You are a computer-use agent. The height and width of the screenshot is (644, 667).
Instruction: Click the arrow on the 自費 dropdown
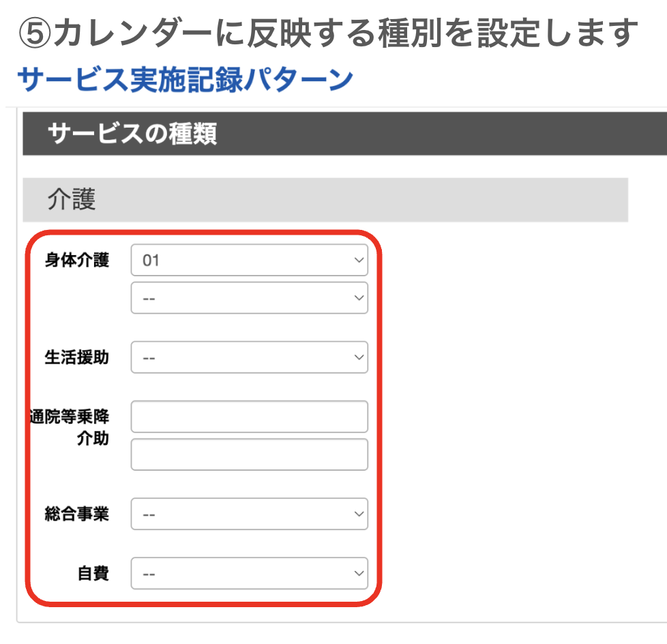(359, 573)
